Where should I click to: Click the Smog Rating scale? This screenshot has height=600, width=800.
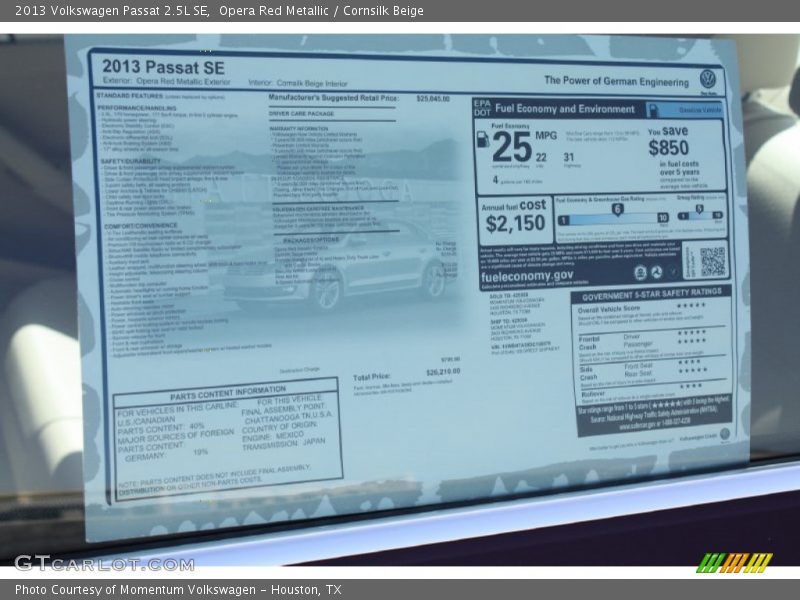(x=702, y=212)
